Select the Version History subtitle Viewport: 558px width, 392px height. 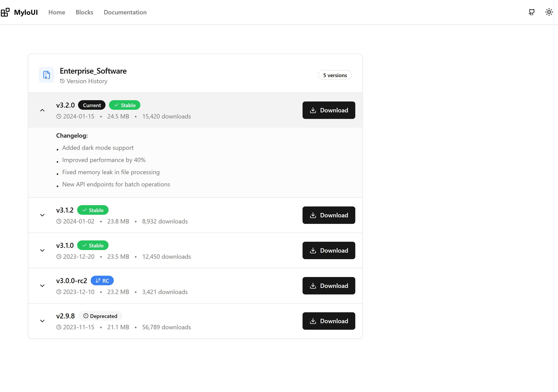click(87, 81)
